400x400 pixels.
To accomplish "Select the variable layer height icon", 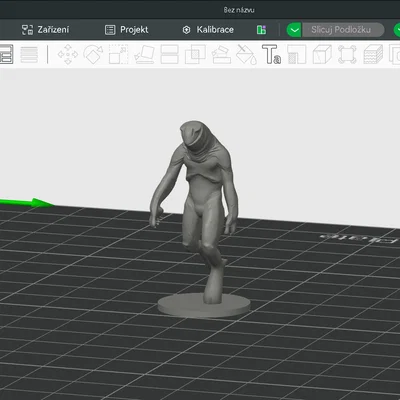I will point(29,54).
